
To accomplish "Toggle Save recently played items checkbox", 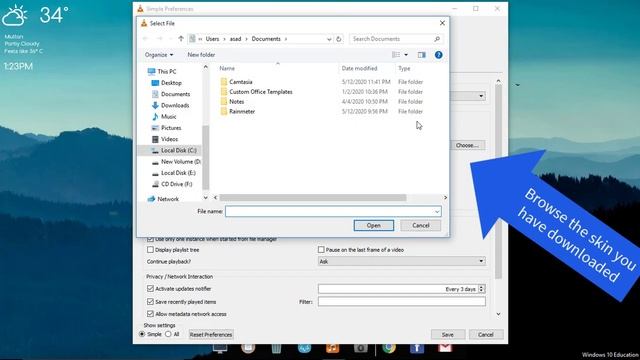I will tap(150, 302).
